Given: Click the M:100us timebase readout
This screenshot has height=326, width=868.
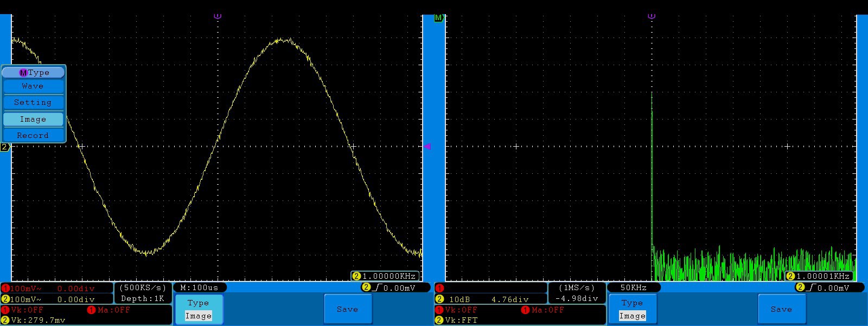Looking at the screenshot, I should pyautogui.click(x=199, y=287).
